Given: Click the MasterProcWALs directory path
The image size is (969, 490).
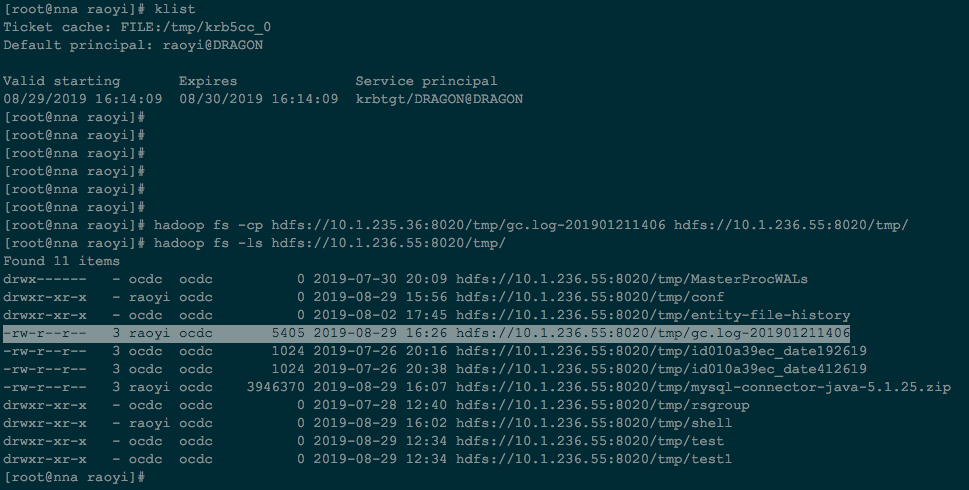Looking at the screenshot, I should click(632, 279).
